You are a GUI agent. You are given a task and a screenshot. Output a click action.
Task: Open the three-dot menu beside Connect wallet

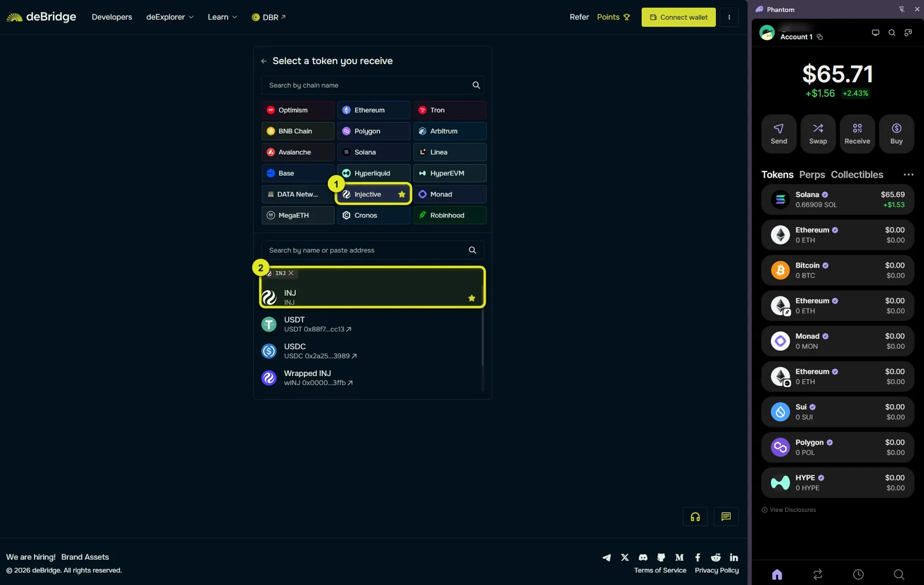pyautogui.click(x=729, y=17)
